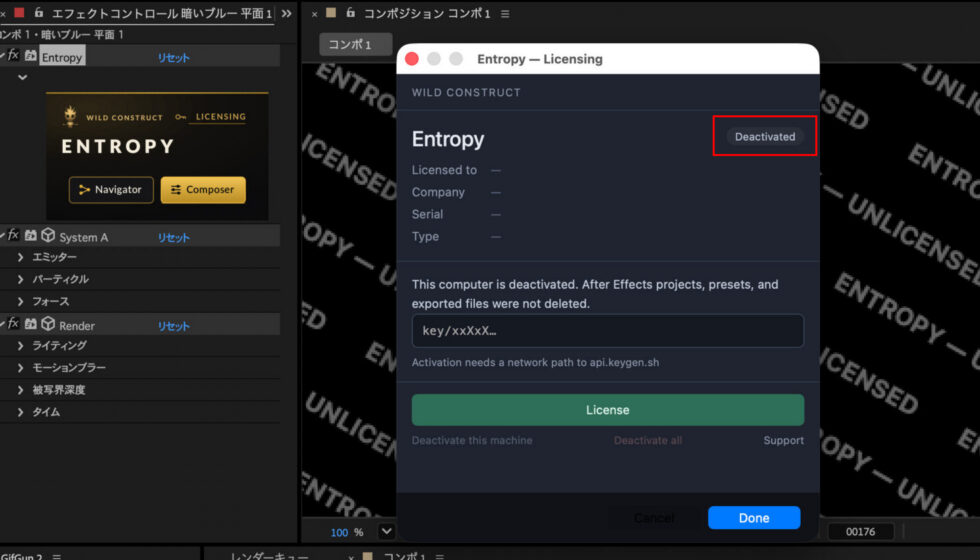Select the System A effect name
Screen dimensions: 980x560
click(x=84, y=238)
